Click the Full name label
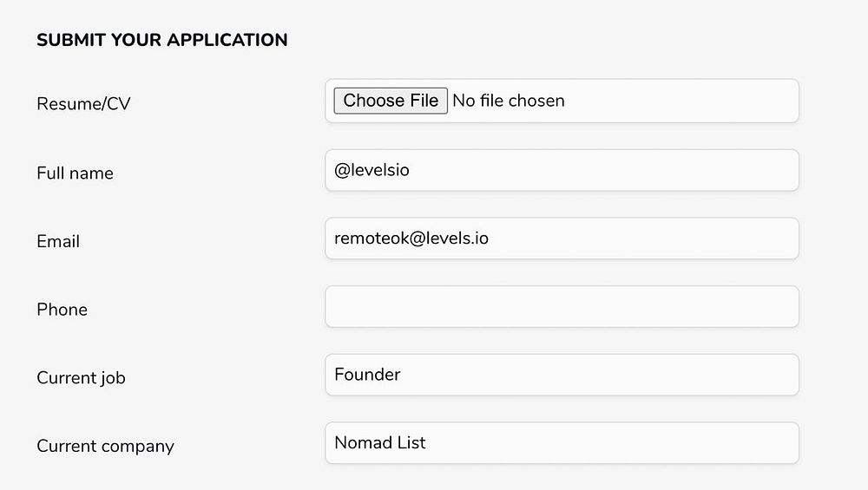The width and height of the screenshot is (868, 490). [75, 173]
